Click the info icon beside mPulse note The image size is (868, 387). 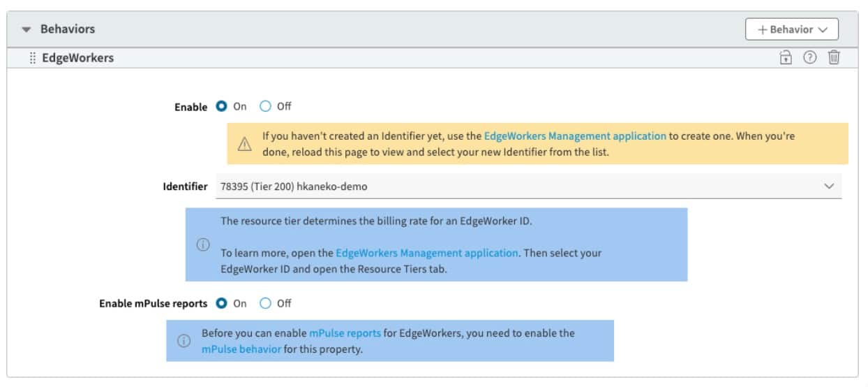pos(184,341)
